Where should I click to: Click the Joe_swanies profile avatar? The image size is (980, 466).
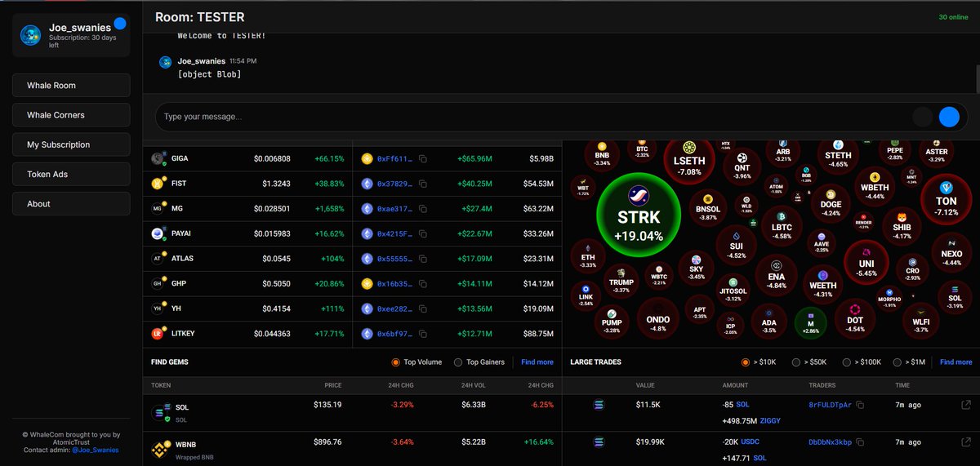click(32, 35)
